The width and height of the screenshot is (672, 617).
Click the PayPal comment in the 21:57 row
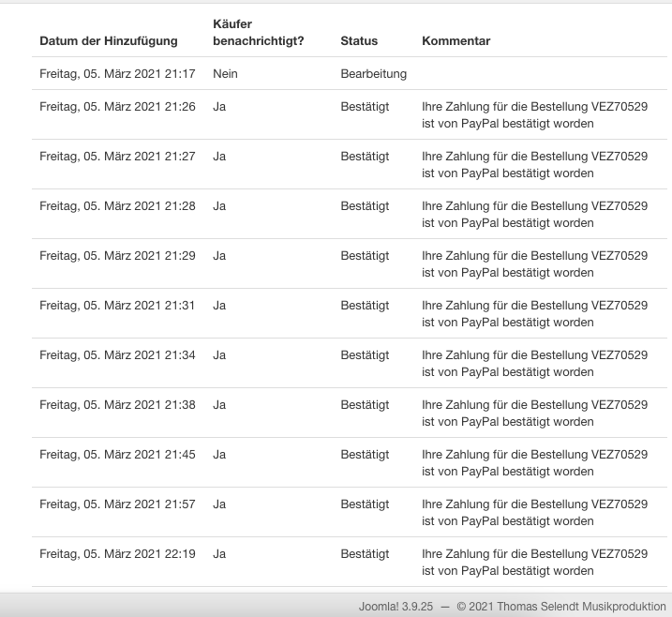pyautogui.click(x=534, y=513)
